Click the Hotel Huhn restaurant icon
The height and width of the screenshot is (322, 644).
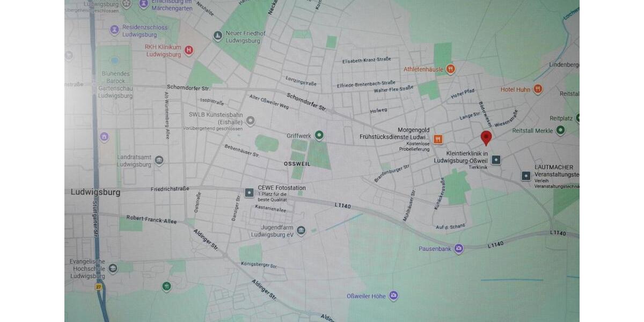pyautogui.click(x=538, y=89)
